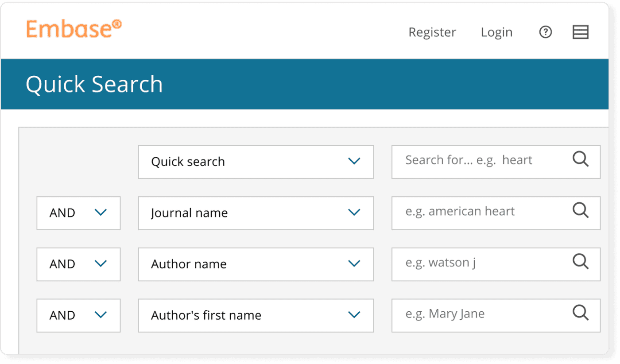Click the Register link

coord(432,32)
